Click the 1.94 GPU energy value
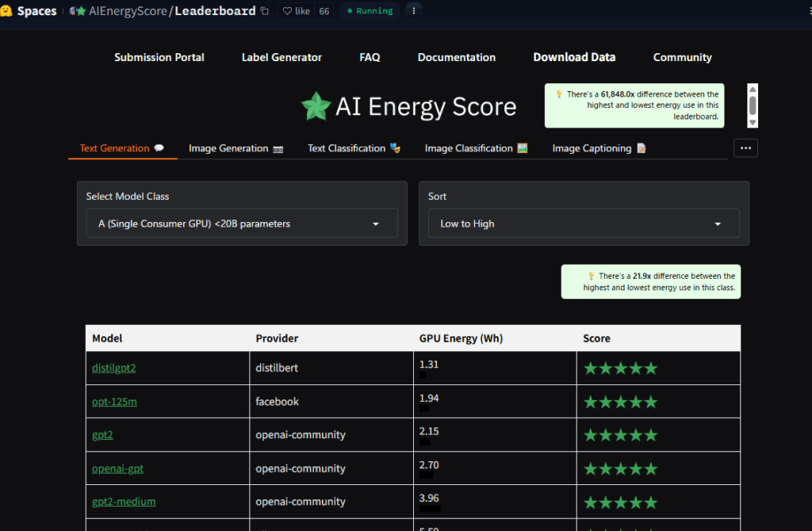 tap(429, 398)
